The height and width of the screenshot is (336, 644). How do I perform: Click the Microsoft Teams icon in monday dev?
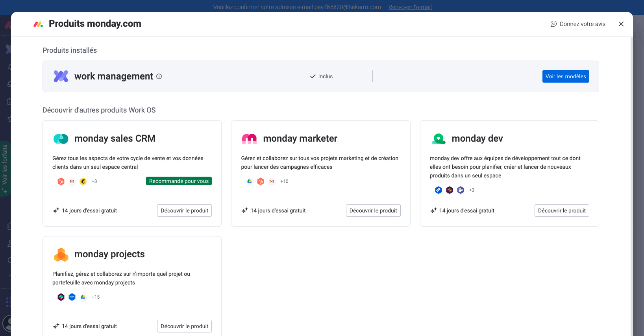[x=461, y=190]
